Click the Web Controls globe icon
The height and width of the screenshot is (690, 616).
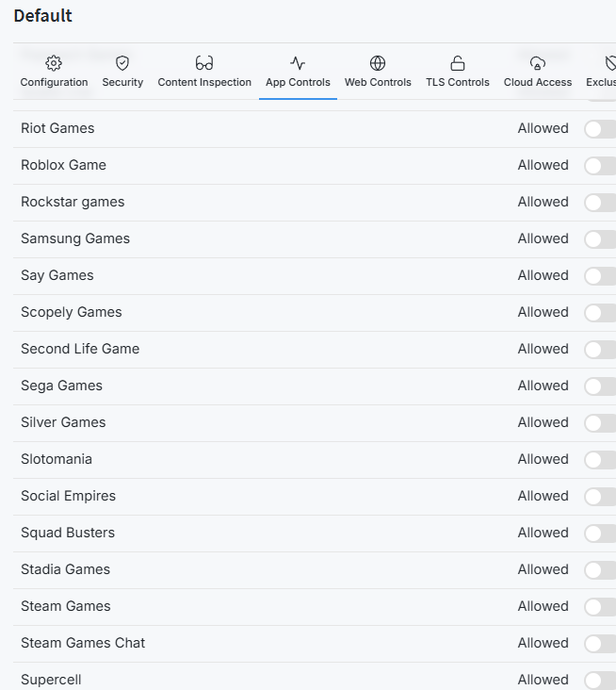pyautogui.click(x=378, y=63)
